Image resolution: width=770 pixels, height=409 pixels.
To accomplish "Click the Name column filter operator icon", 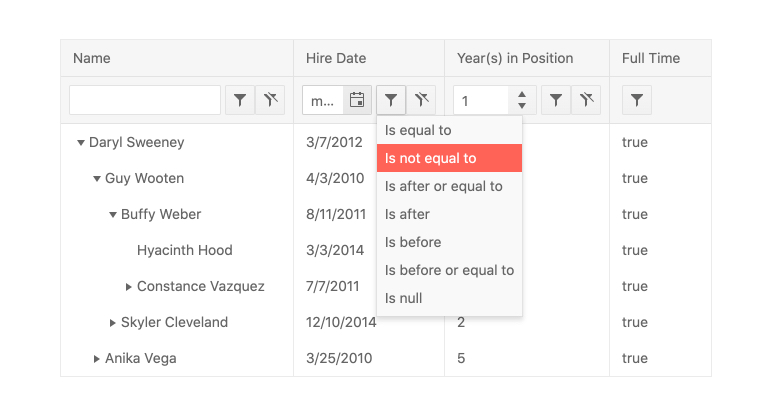I will tap(239, 100).
